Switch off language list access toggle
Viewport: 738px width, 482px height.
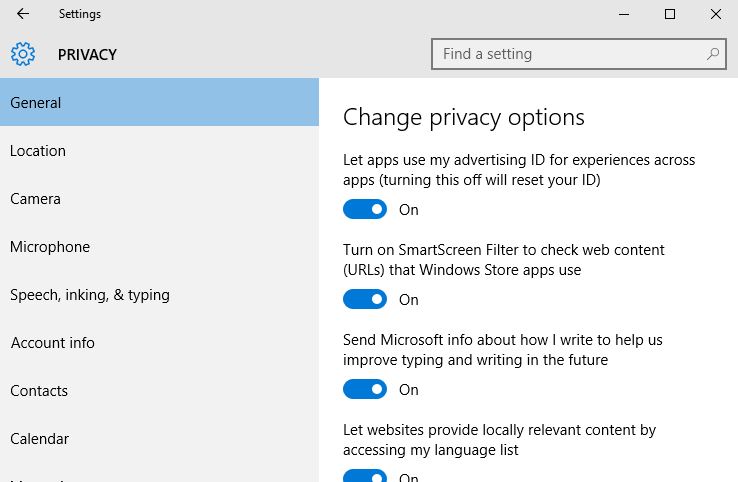365,477
